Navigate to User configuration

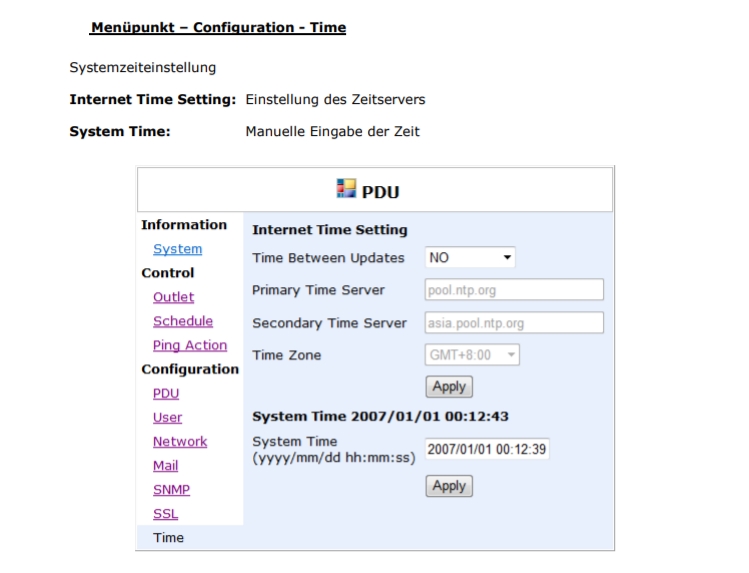167,417
